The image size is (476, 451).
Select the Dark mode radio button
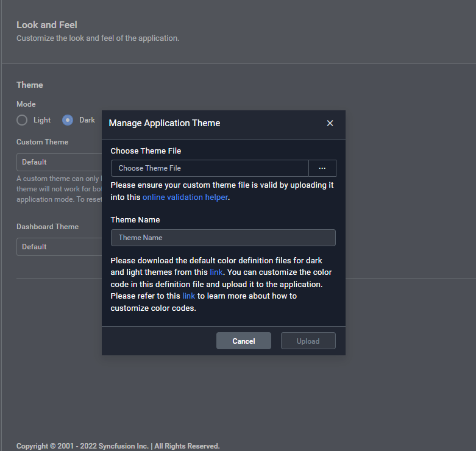pyautogui.click(x=68, y=120)
